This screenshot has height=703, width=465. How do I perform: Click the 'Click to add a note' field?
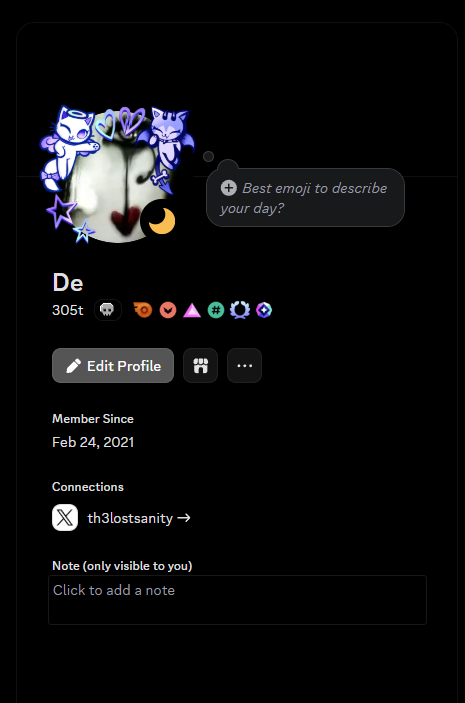pyautogui.click(x=238, y=600)
